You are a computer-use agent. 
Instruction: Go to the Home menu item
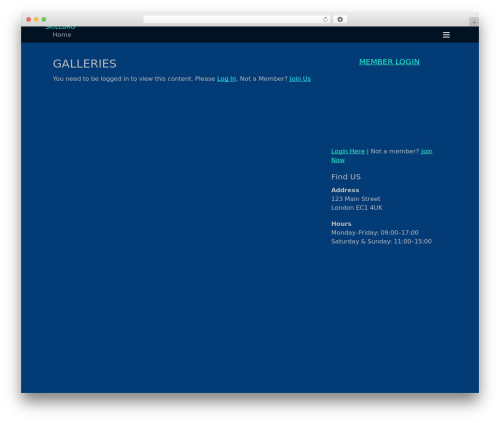pyautogui.click(x=62, y=35)
